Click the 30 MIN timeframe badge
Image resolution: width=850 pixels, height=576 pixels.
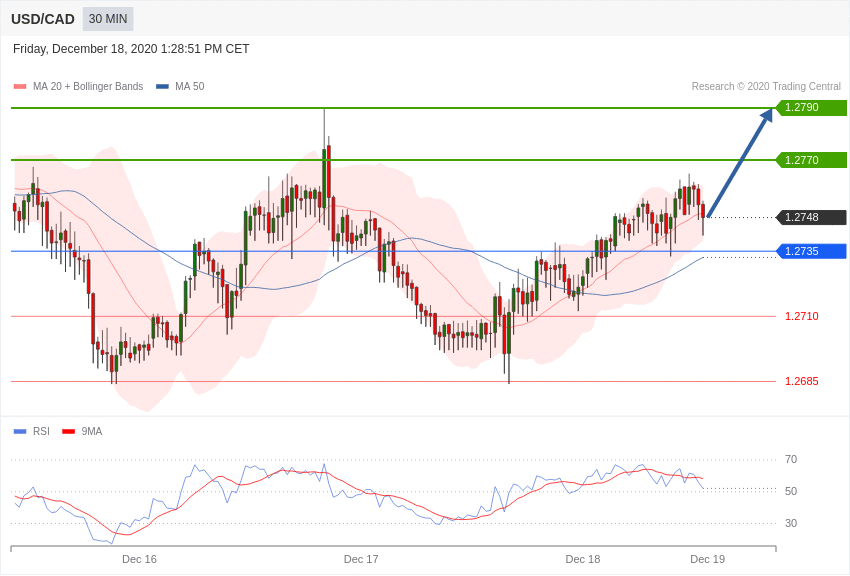[108, 19]
